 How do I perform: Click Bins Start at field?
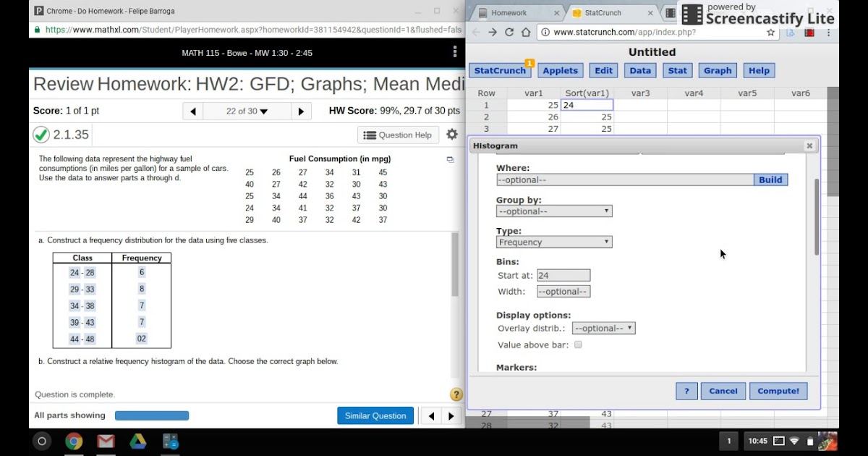click(563, 275)
